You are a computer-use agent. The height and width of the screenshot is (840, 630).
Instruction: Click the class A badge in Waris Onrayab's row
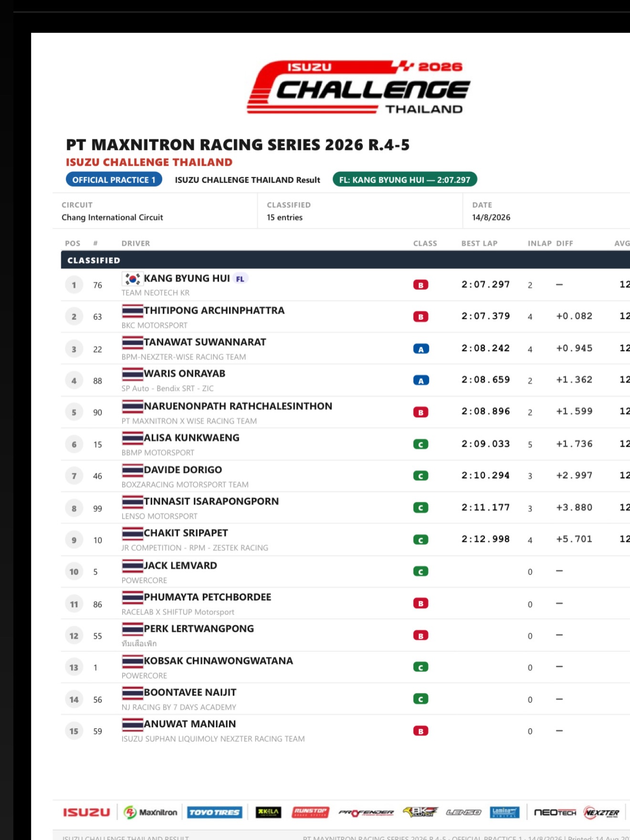click(420, 380)
